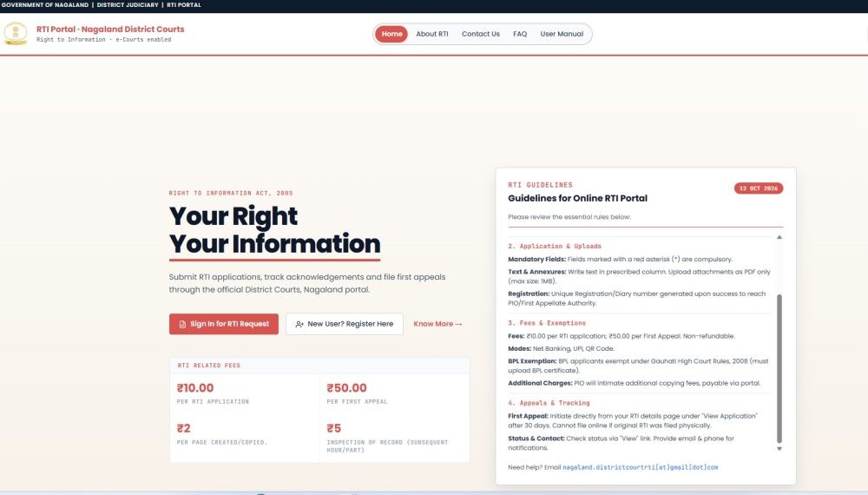Click the scroll down arrow in guidelines panel
Screen dimensions: 868x495
coord(779,448)
